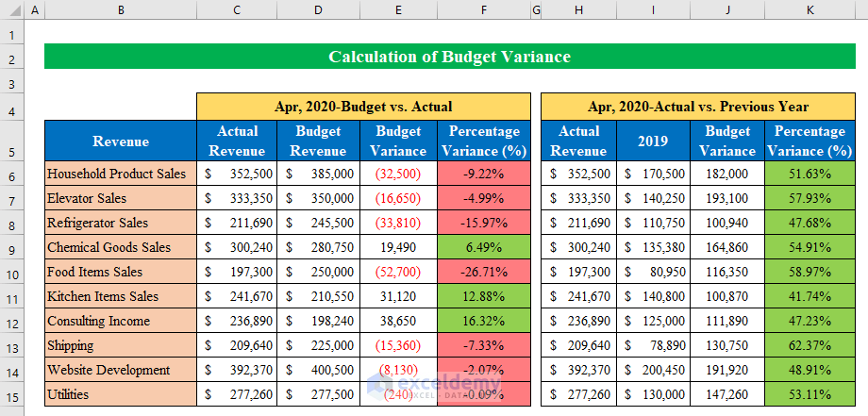868x416 pixels.
Task: Click the 385,000 budget revenue cell
Action: (x=318, y=174)
